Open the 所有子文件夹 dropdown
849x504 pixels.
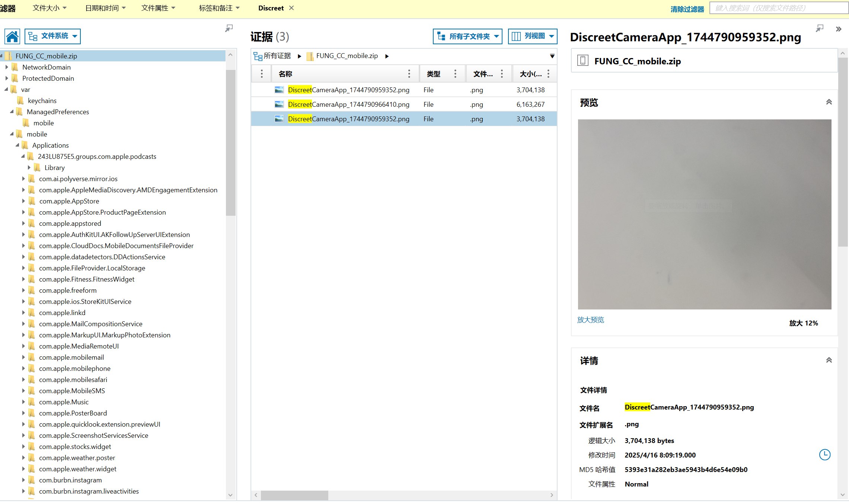coord(467,36)
